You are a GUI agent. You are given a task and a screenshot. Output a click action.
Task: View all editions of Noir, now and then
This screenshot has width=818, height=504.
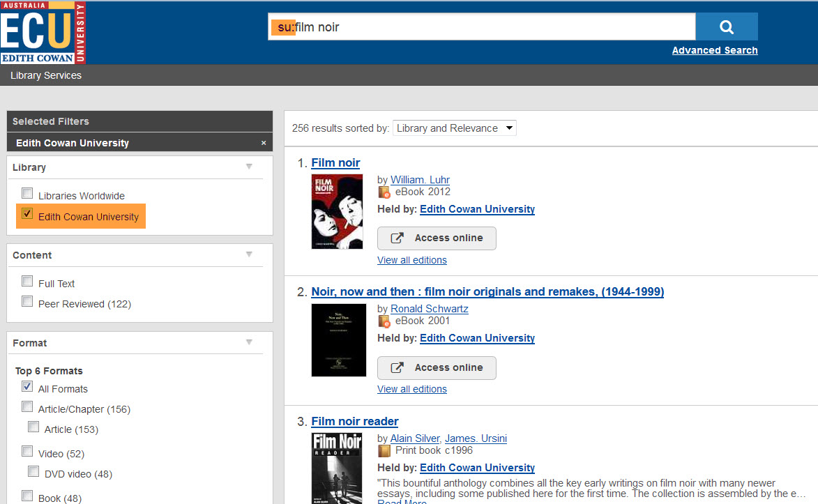pos(412,389)
